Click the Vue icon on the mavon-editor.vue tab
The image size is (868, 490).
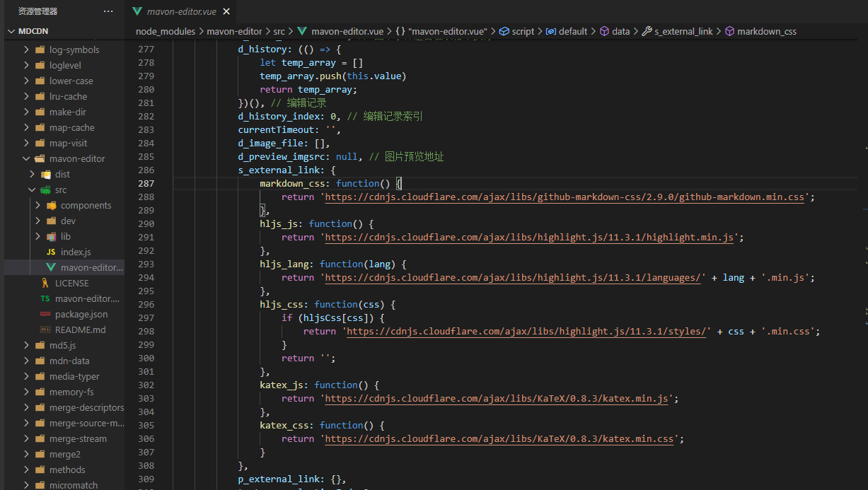click(139, 11)
